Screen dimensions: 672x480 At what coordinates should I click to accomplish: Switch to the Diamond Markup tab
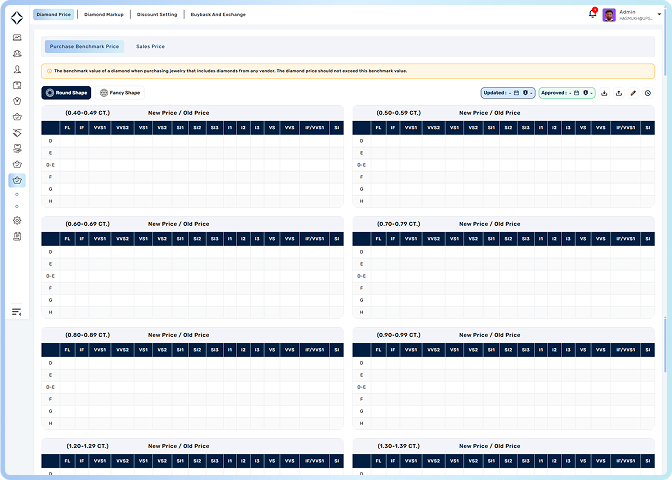click(x=104, y=15)
